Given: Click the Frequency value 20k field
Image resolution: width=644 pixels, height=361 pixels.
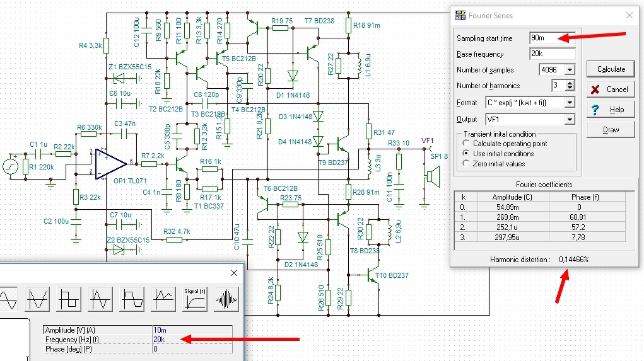Looking at the screenshot, I should 192,339.
